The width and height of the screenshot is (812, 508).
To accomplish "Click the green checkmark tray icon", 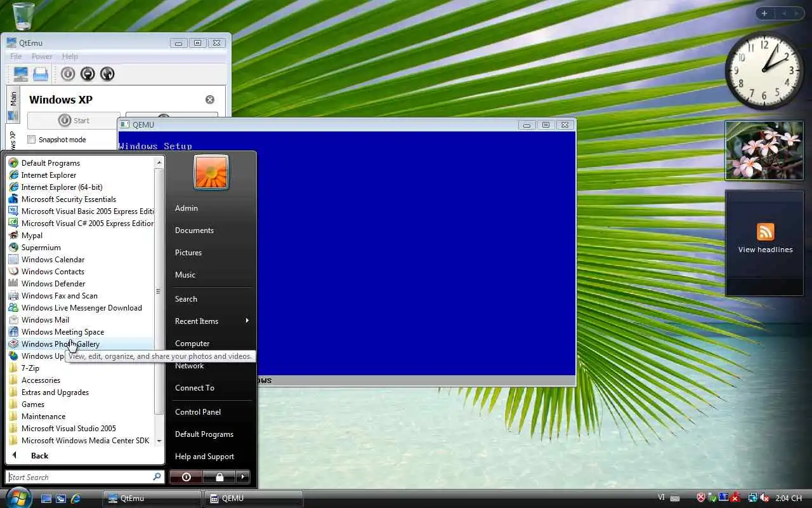I will pos(712,498).
